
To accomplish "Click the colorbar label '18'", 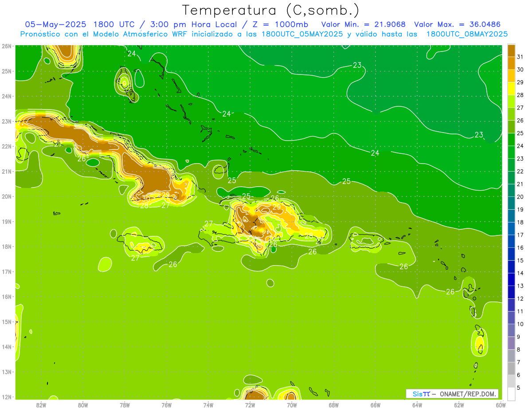I will click(520, 222).
